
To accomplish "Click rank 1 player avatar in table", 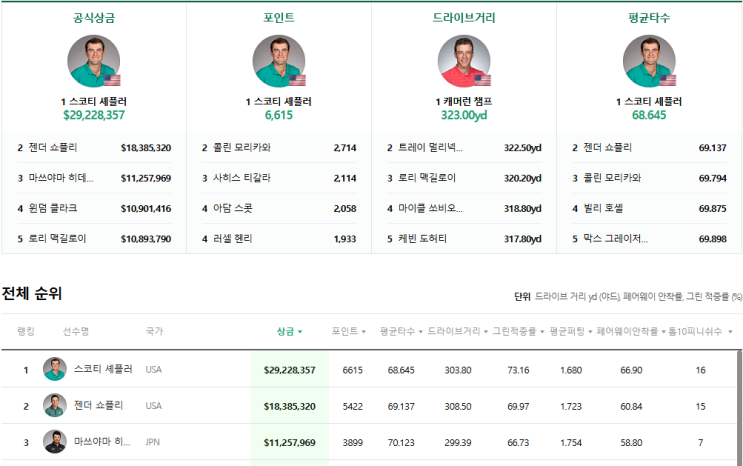I will (54, 369).
